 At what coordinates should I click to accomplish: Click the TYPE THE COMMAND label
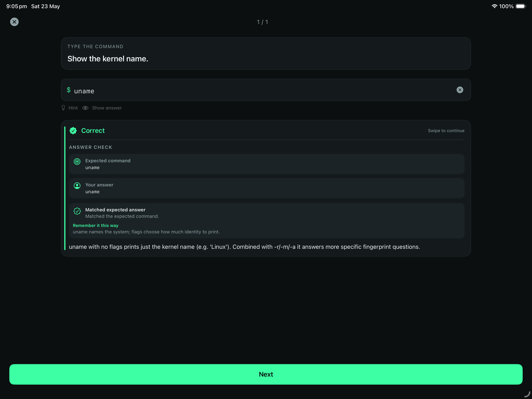pyautogui.click(x=95, y=46)
